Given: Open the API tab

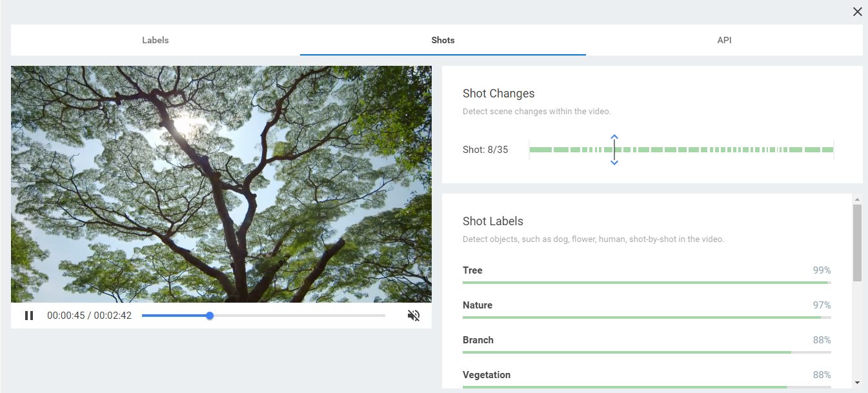Looking at the screenshot, I should (x=724, y=40).
